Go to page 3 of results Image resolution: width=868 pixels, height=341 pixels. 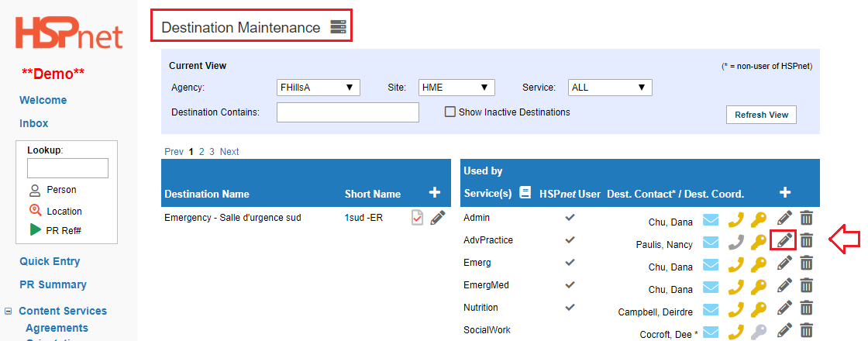pos(212,152)
